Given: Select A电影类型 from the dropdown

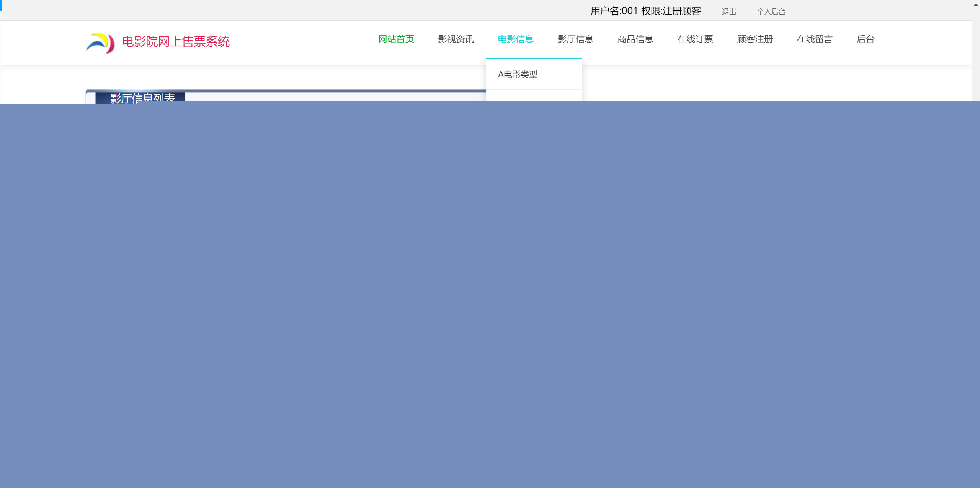Looking at the screenshot, I should pos(518,74).
